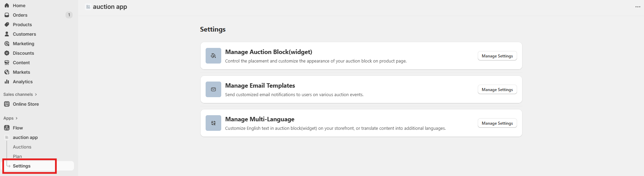Click the Marketing target icon
The image size is (644, 176).
coord(7,43)
